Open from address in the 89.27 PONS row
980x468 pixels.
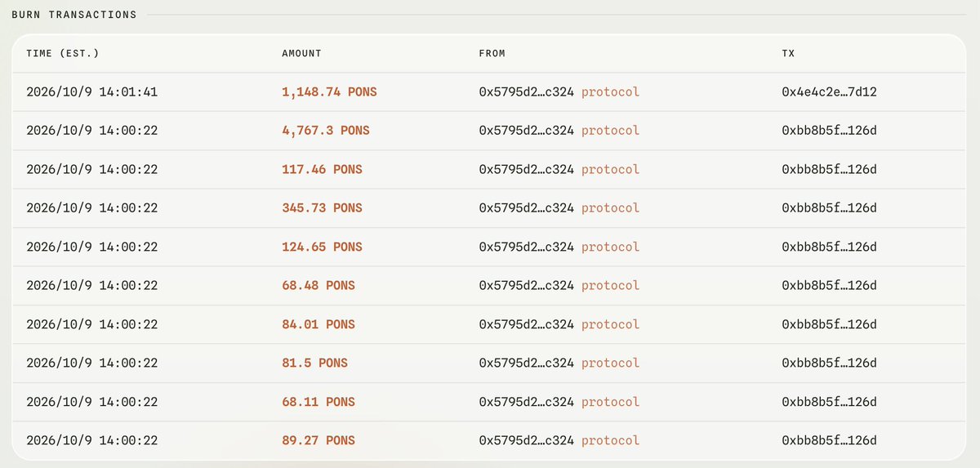tap(527, 440)
